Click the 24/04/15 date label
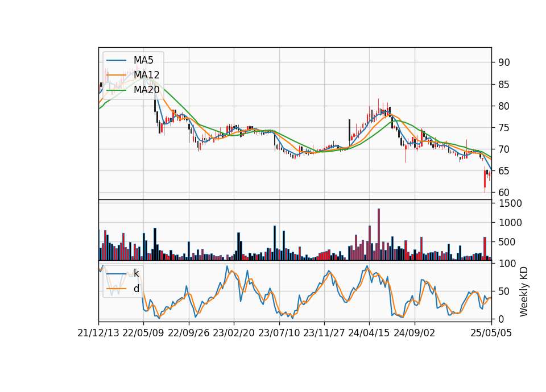This screenshot has width=546, height=392. click(369, 333)
